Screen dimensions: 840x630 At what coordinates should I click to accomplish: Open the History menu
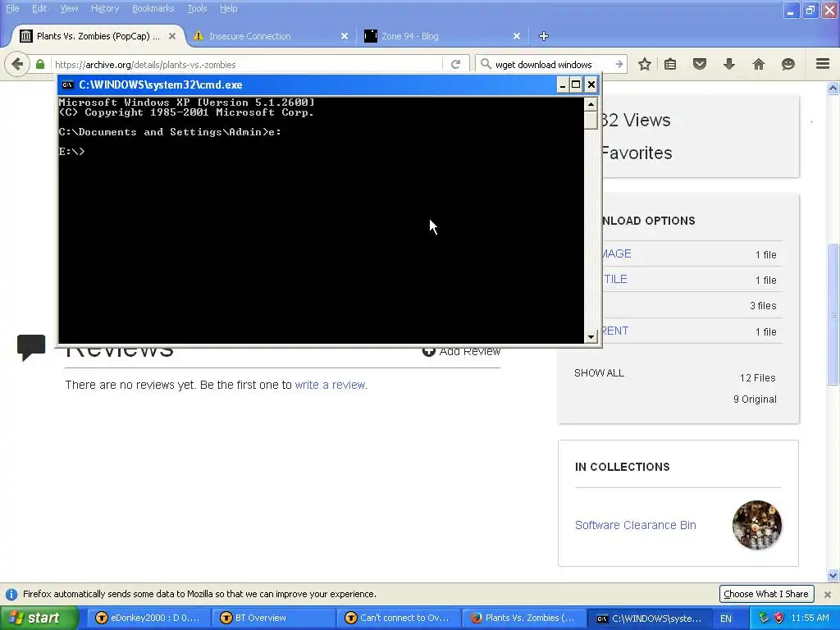[x=105, y=8]
